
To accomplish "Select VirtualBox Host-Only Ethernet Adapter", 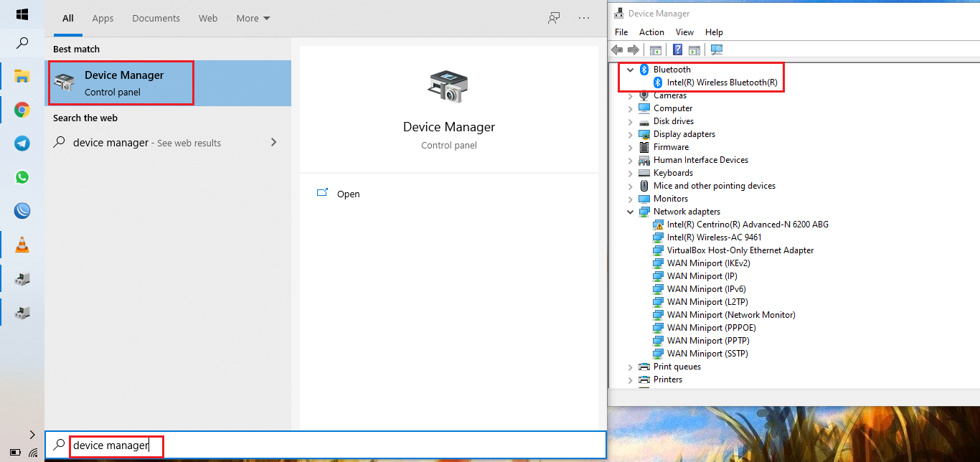I will pos(740,250).
